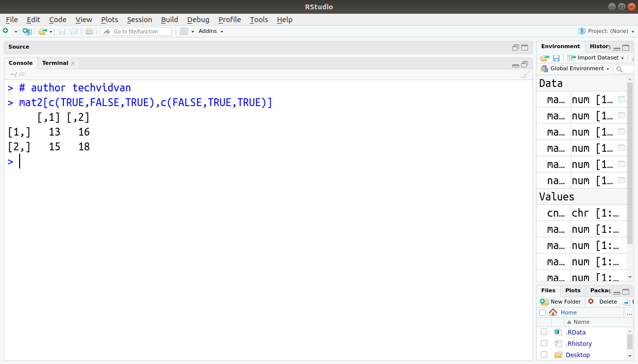
Task: Load a workspace with the open folder icon
Action: point(543,57)
